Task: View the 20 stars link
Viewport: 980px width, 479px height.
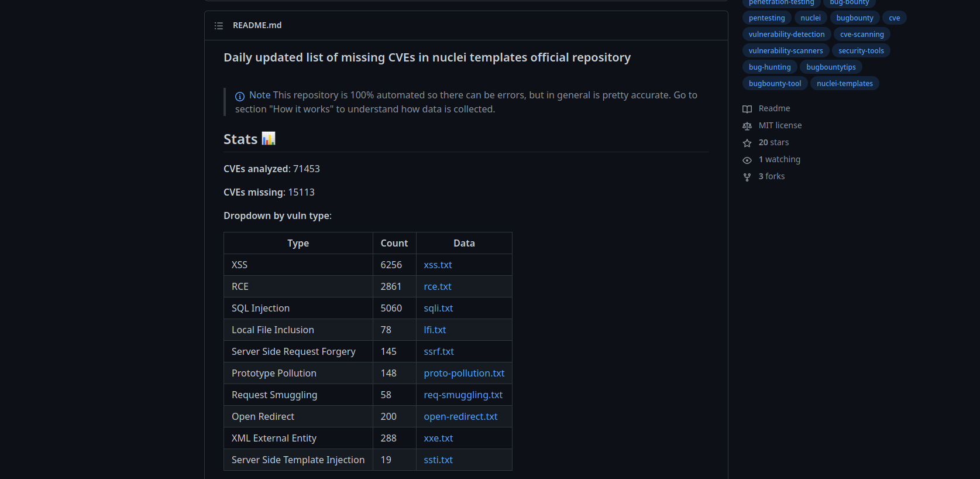Action: (x=773, y=142)
